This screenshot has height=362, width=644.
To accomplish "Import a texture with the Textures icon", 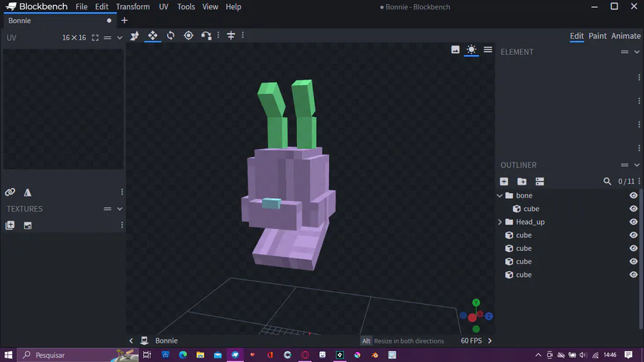I will pyautogui.click(x=10, y=225).
